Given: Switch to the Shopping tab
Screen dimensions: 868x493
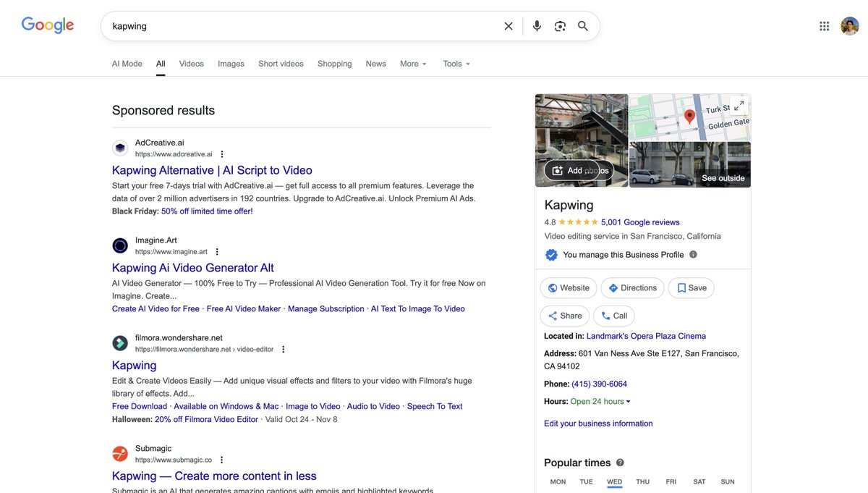Looking at the screenshot, I should coord(335,64).
